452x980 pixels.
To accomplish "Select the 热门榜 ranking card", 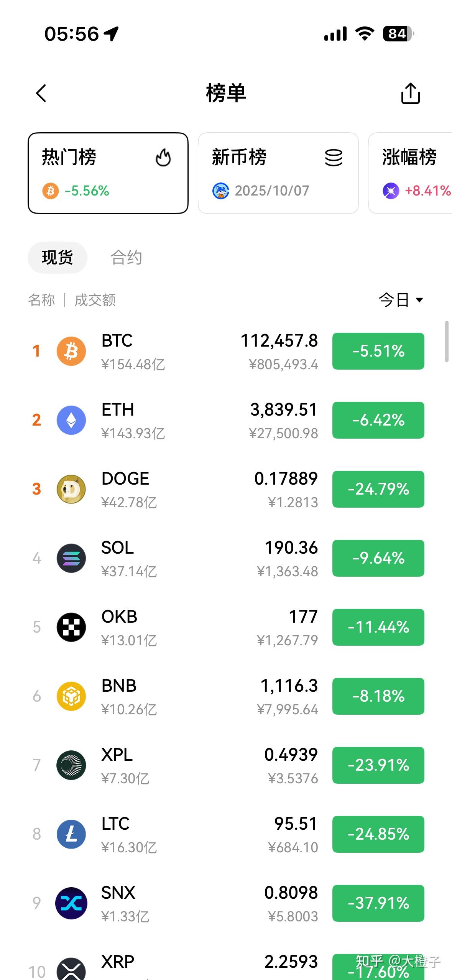I will [108, 173].
